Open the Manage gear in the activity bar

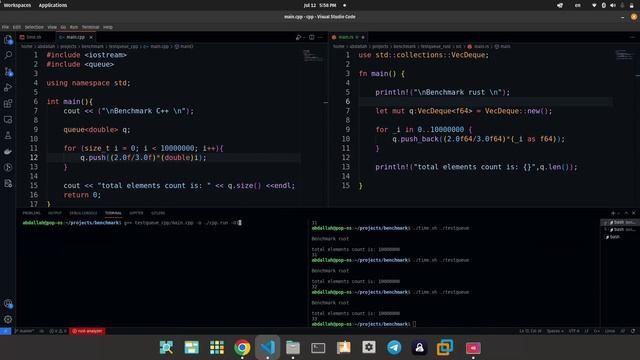pyautogui.click(x=8, y=320)
